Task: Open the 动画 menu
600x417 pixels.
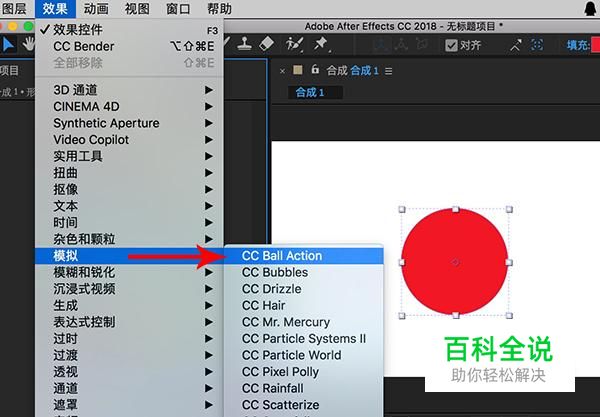Action: pos(96,8)
